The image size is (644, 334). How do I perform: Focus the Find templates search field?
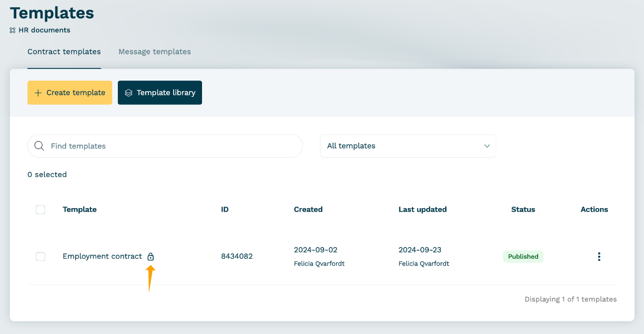tap(165, 146)
